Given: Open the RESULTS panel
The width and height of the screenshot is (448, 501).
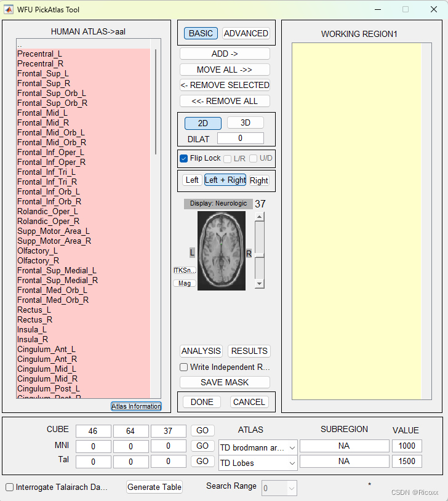Looking at the screenshot, I should pos(249,351).
